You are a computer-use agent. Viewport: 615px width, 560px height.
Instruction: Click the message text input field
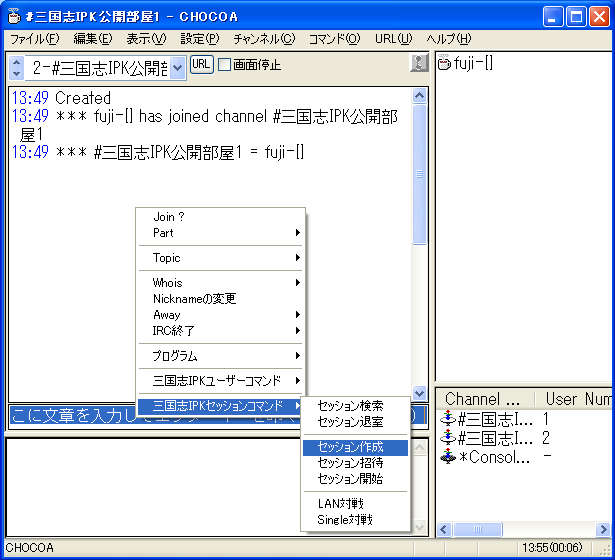(x=70, y=414)
